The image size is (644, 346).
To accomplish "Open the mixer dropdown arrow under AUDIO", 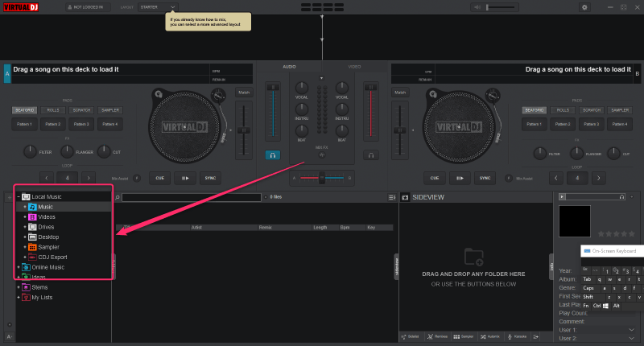I will click(x=321, y=78).
